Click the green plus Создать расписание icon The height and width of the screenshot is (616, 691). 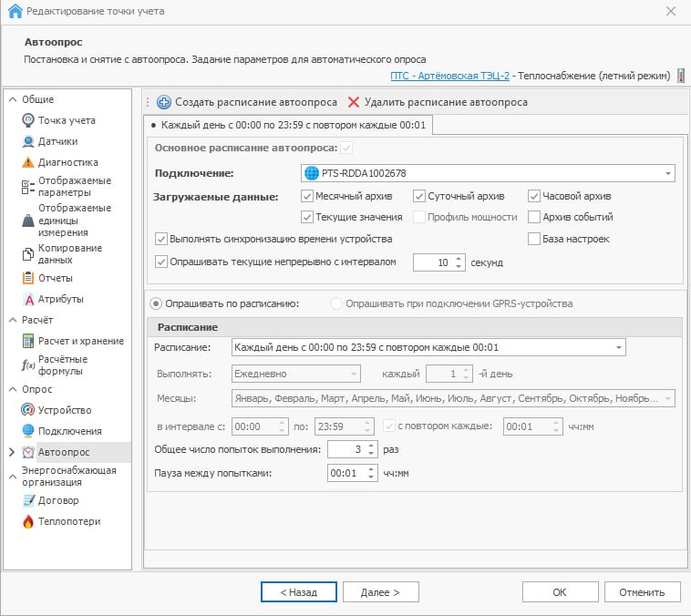coord(164,102)
